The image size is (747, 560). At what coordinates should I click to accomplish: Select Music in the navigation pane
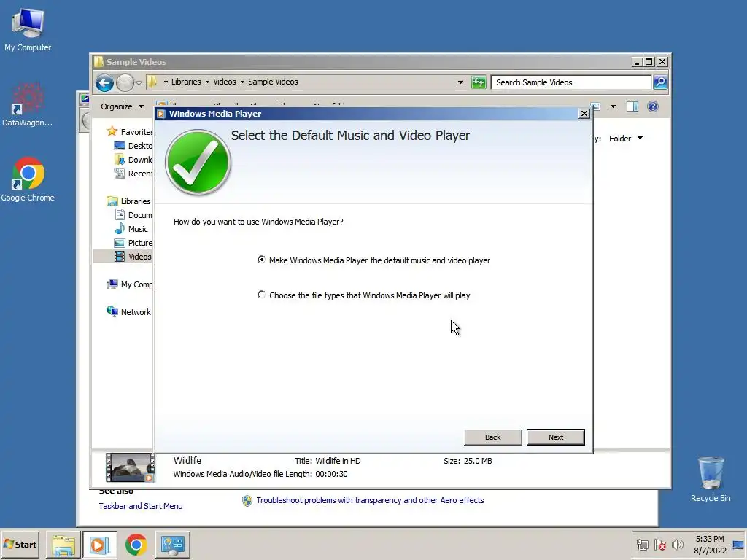click(x=131, y=229)
